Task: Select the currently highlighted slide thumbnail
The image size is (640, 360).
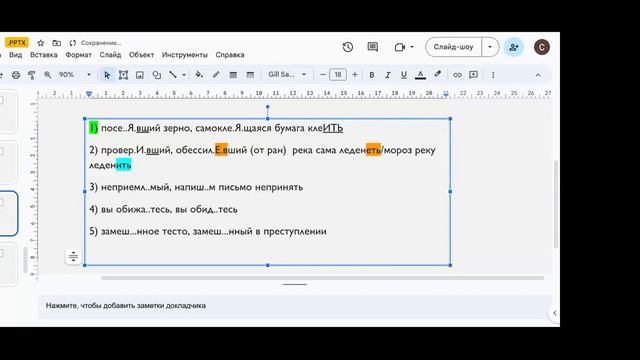Action: (x=8, y=213)
